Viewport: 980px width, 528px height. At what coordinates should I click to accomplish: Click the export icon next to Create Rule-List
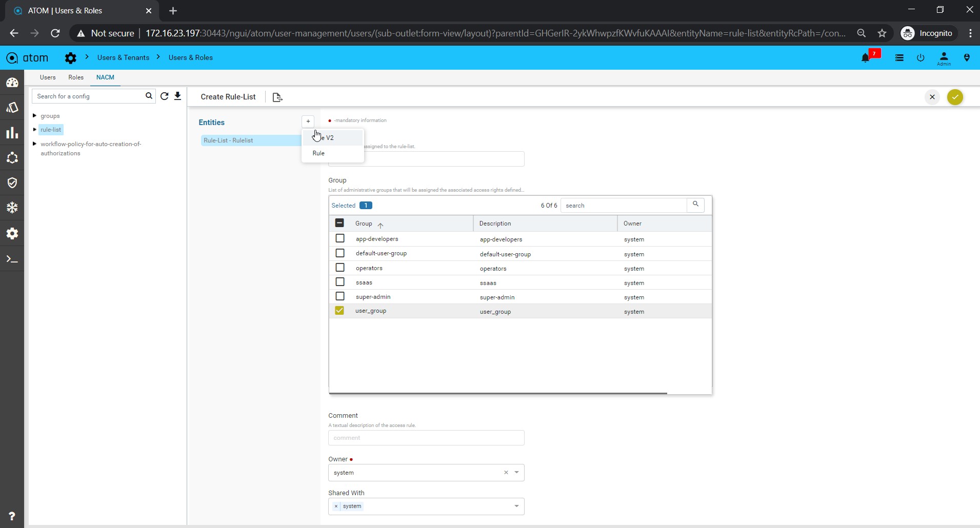coord(277,97)
